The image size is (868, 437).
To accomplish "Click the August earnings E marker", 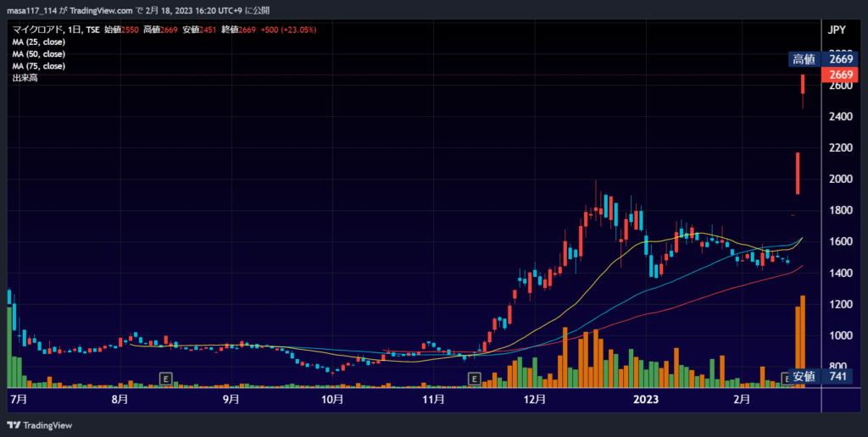I will tap(165, 379).
